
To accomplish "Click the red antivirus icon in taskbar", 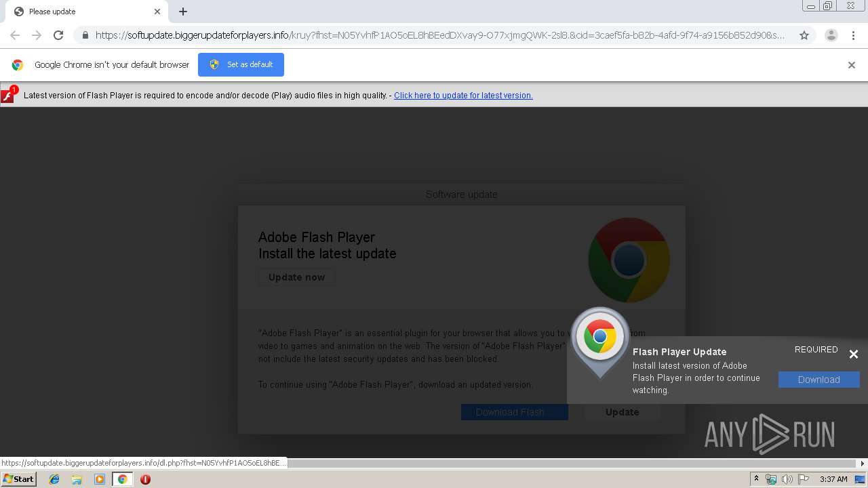I will point(145,479).
